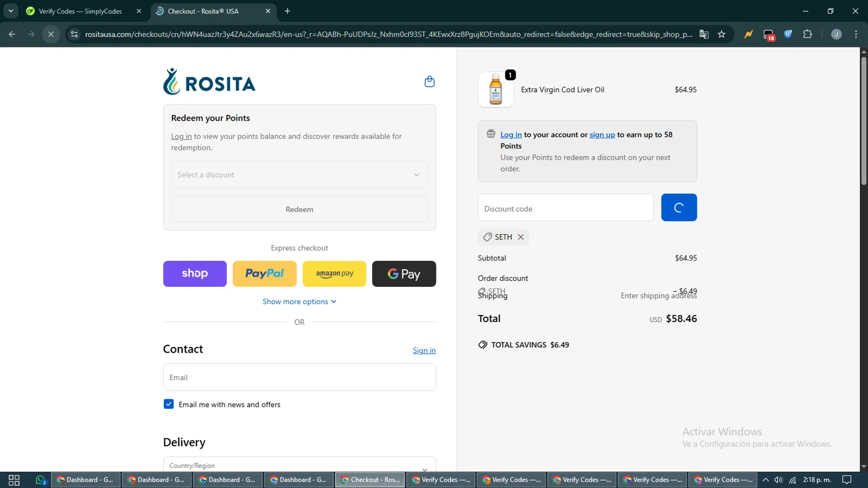Click the translate page icon
Screen dimensions: 868x488
point(704,34)
